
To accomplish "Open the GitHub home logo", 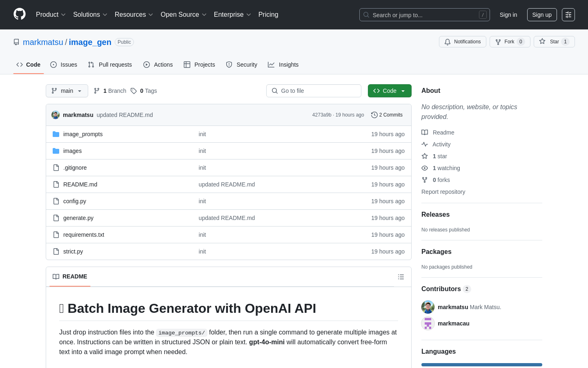I will (20, 14).
